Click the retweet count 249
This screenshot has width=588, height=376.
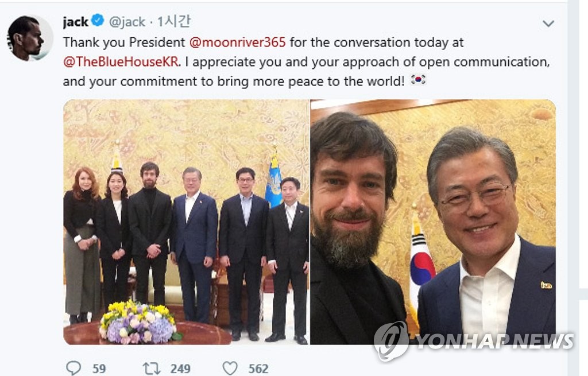pos(180,369)
